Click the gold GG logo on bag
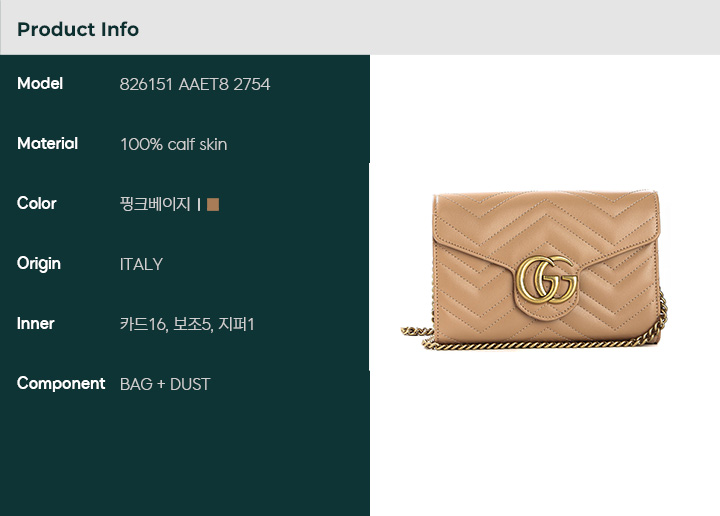720x516 pixels. (x=546, y=280)
